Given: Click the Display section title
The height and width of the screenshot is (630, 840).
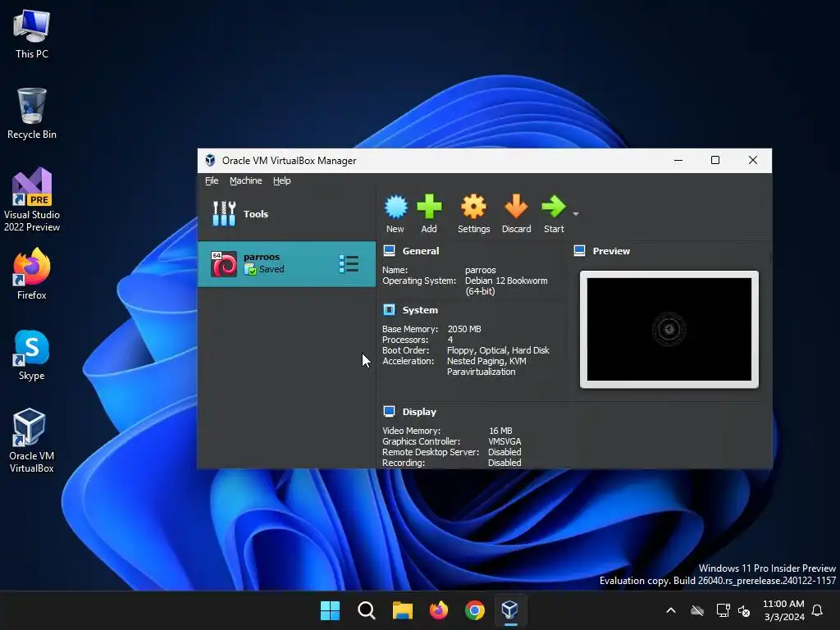Looking at the screenshot, I should [x=419, y=412].
